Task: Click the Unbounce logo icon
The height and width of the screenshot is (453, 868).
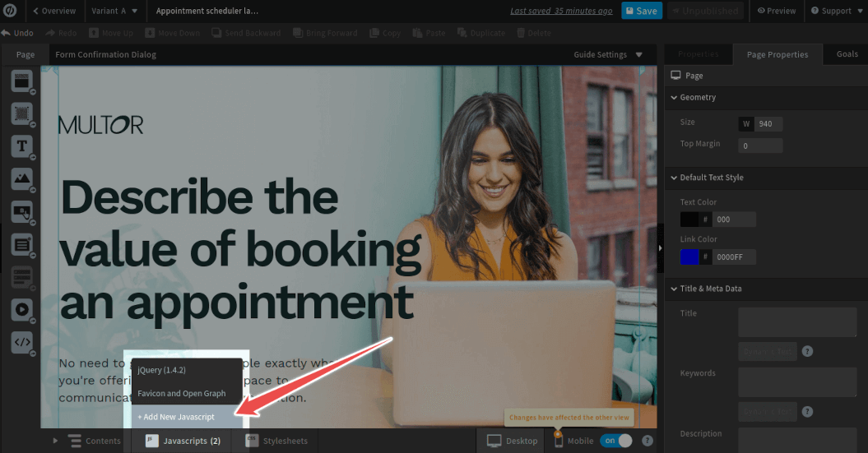Action: pyautogui.click(x=10, y=11)
